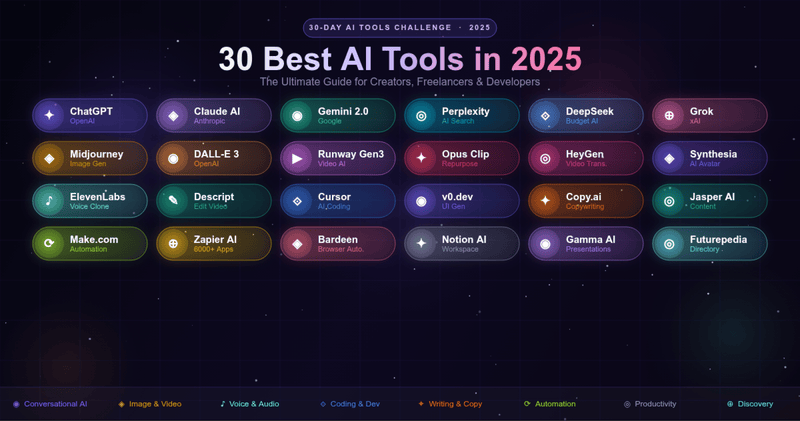Click the Claude AI diamond icon
Image resolution: width=800 pixels, height=421 pixels.
[173, 115]
